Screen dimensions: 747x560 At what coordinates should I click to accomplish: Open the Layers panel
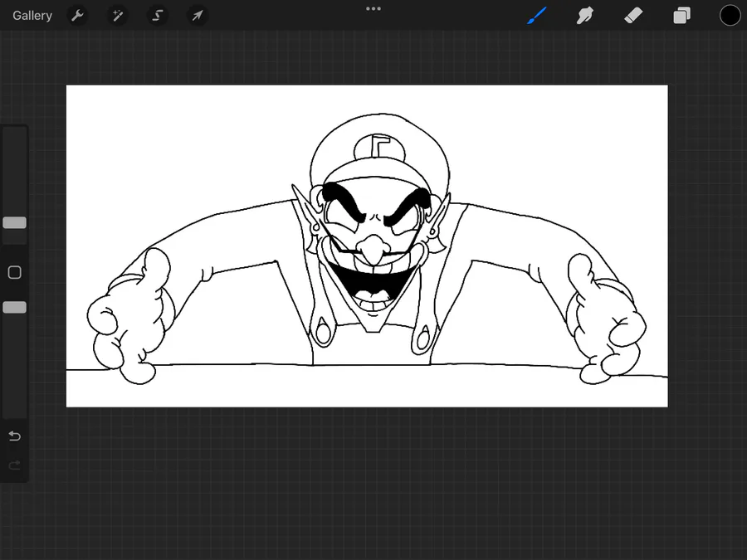tap(681, 16)
